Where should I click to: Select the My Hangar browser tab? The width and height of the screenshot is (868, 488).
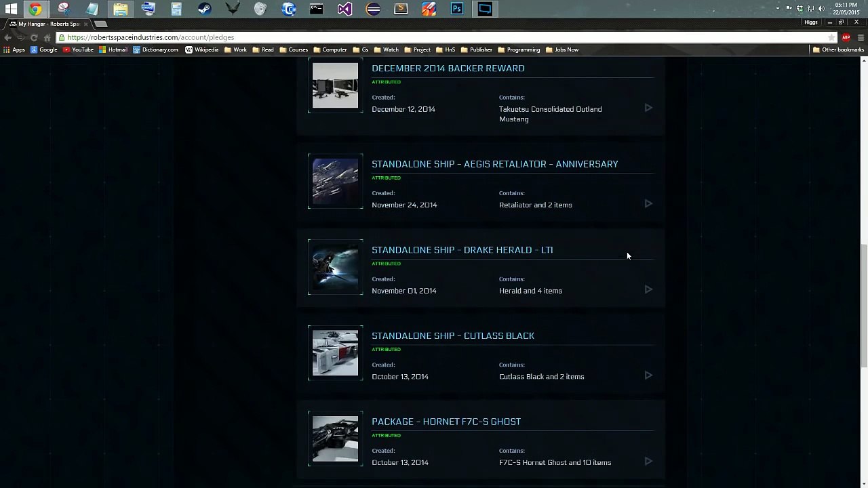coord(47,24)
